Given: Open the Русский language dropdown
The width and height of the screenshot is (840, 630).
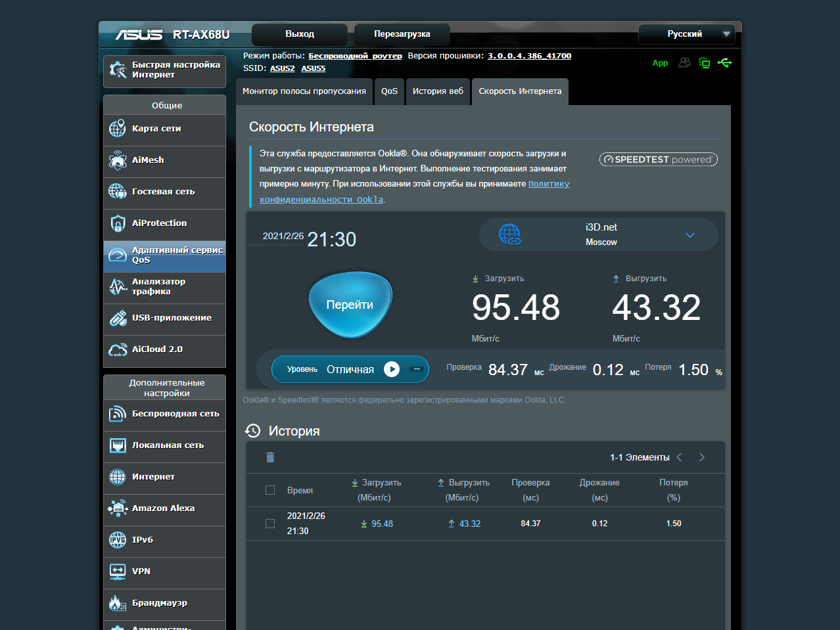Looking at the screenshot, I should tap(687, 34).
